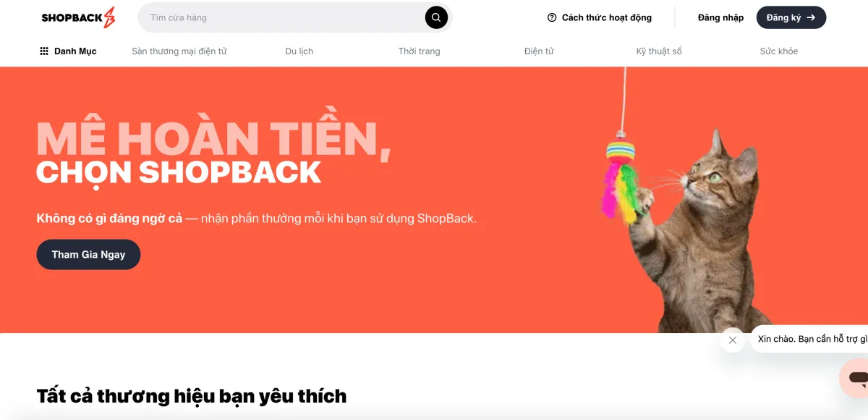This screenshot has height=420, width=868.
Task: Click the ShopBack logo
Action: (x=78, y=17)
